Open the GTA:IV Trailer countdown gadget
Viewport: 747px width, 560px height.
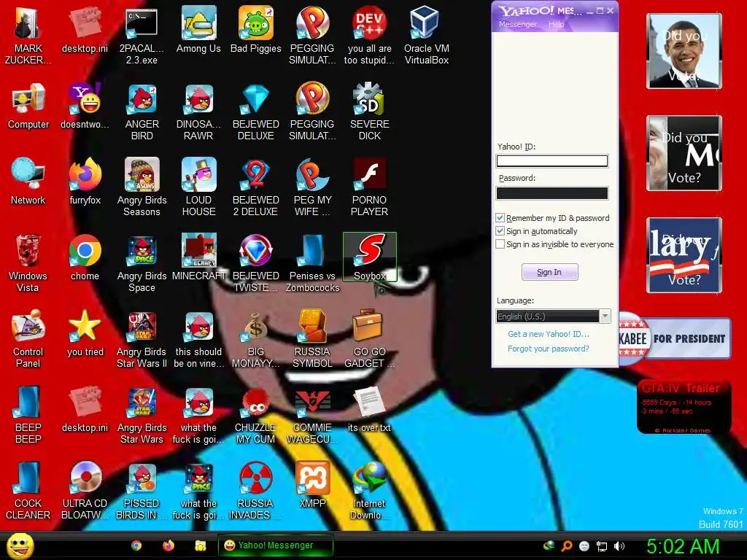click(684, 407)
